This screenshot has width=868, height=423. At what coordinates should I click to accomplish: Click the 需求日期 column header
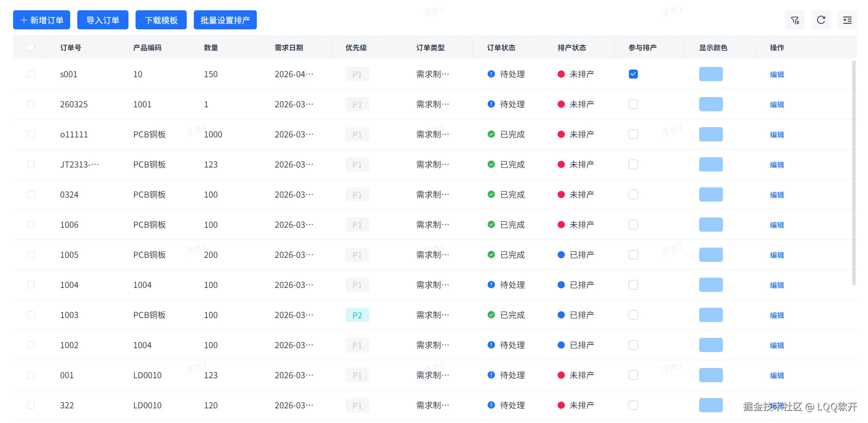pyautogui.click(x=289, y=48)
